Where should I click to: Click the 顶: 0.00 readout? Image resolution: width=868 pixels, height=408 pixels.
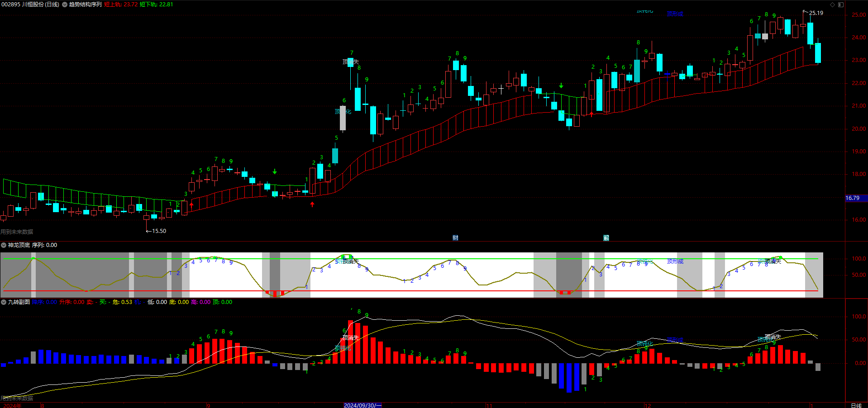click(x=222, y=302)
